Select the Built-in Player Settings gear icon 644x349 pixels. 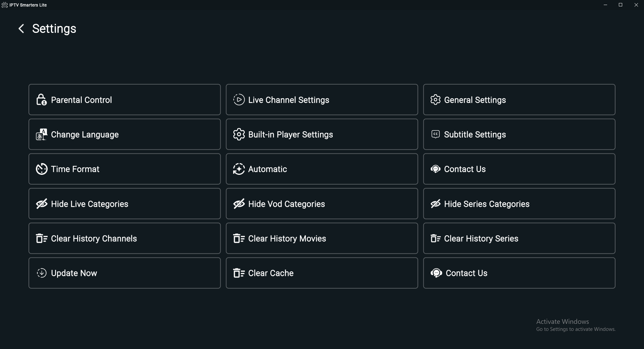pos(238,134)
